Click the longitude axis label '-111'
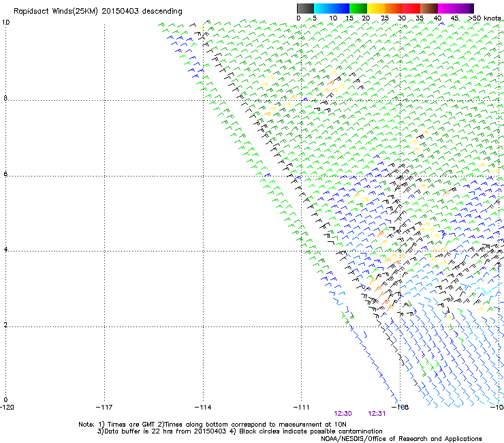 coord(301,408)
